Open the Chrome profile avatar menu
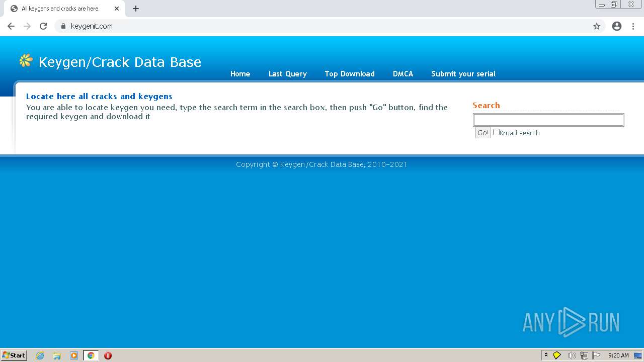 point(617,26)
